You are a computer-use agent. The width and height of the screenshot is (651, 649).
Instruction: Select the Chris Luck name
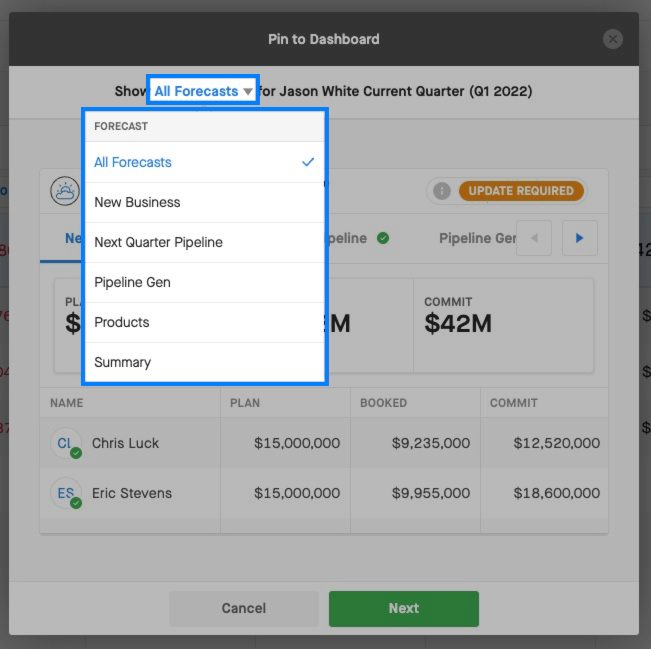pyautogui.click(x=125, y=443)
